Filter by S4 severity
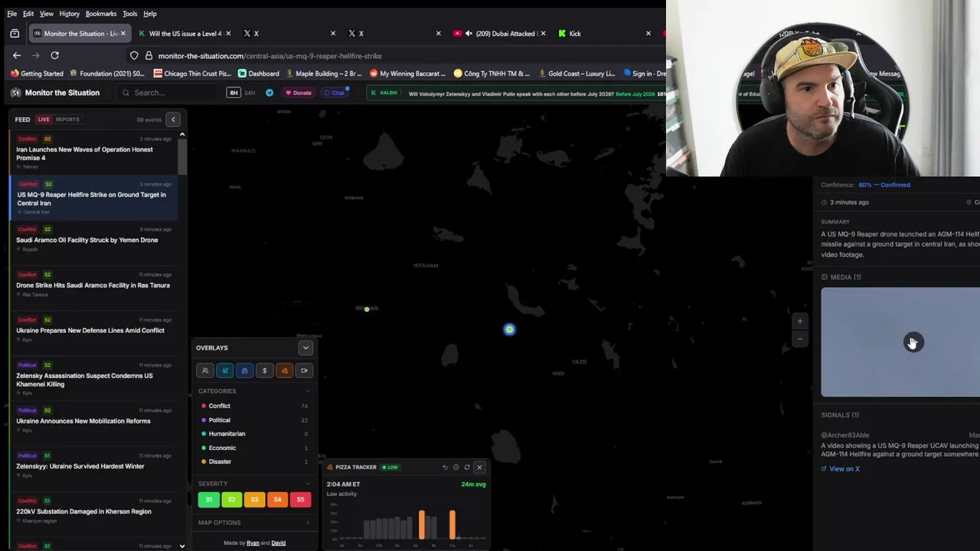Viewport: 980px width, 551px height. coord(277,500)
